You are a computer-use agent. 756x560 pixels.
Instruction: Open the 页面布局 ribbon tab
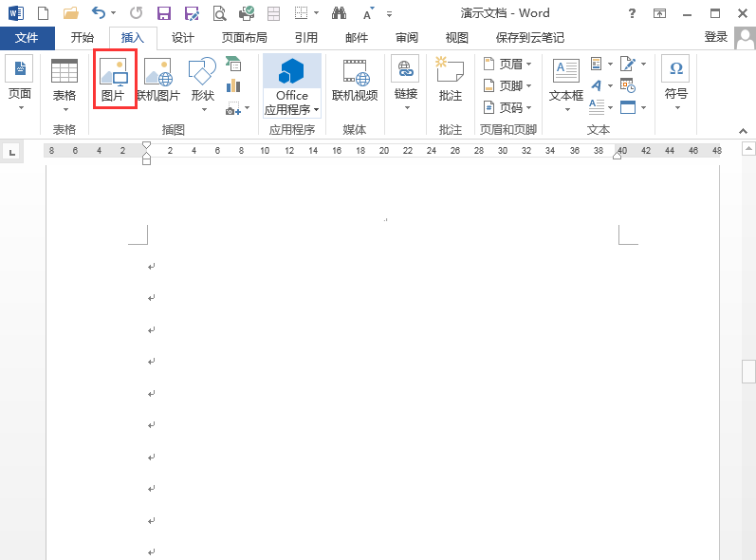coord(244,38)
